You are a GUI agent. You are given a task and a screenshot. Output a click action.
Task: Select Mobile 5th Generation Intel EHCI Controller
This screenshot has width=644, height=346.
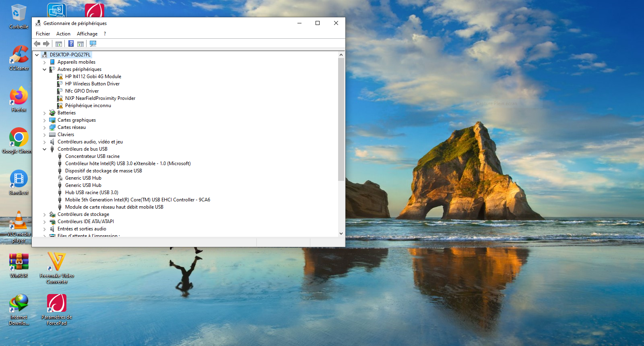pyautogui.click(x=138, y=200)
